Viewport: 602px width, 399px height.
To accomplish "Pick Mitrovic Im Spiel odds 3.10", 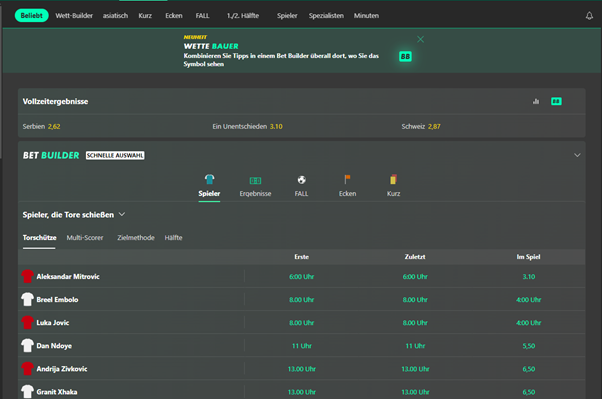I will (x=529, y=276).
